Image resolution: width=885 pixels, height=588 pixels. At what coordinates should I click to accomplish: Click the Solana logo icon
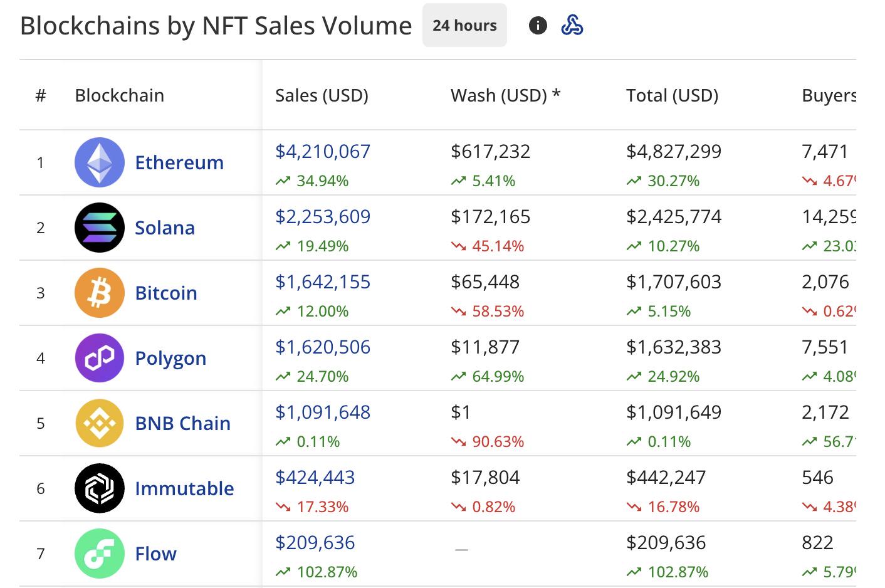click(99, 228)
